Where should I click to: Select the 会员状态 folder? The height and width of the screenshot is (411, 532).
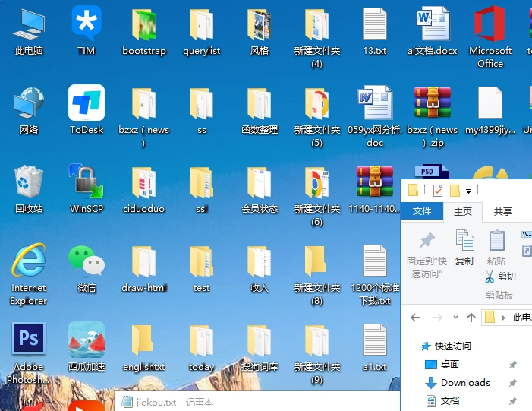pyautogui.click(x=260, y=189)
